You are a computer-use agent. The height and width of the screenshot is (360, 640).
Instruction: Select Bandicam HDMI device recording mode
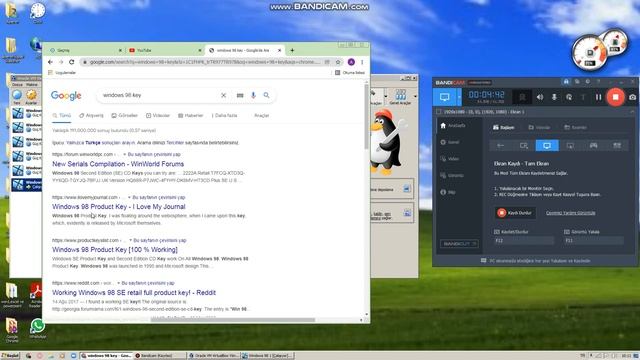click(617, 145)
